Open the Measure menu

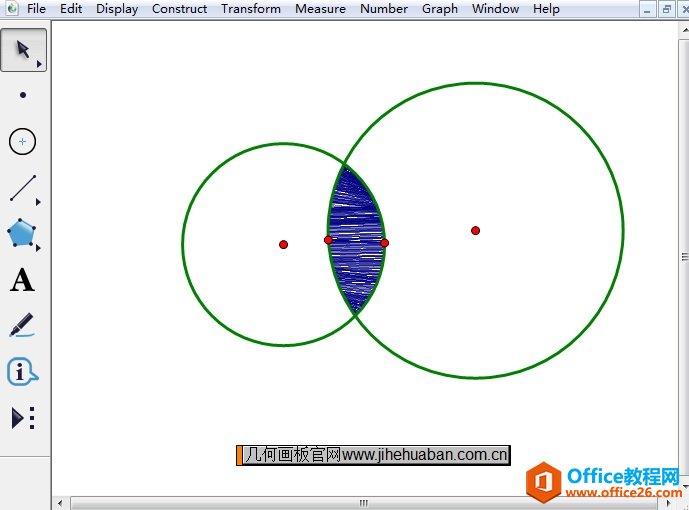(320, 9)
